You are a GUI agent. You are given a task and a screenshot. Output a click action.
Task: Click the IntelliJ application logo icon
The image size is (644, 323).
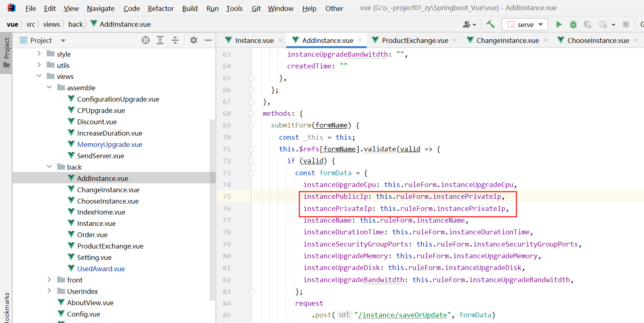[11, 8]
